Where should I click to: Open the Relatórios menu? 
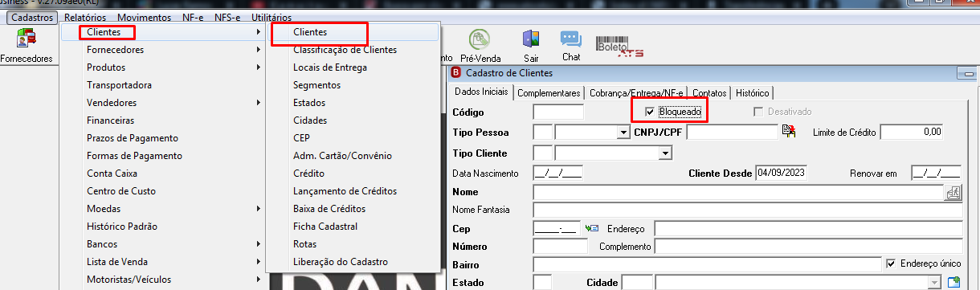click(84, 17)
